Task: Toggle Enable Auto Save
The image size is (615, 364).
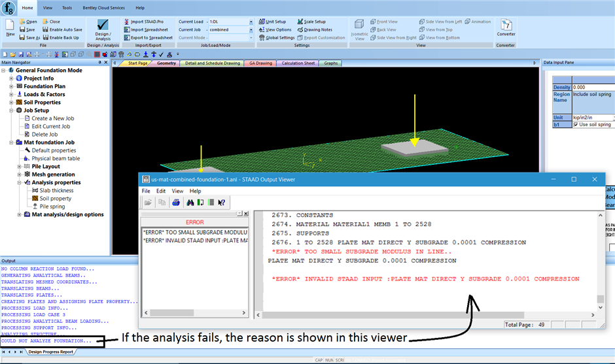Action: coord(62,29)
